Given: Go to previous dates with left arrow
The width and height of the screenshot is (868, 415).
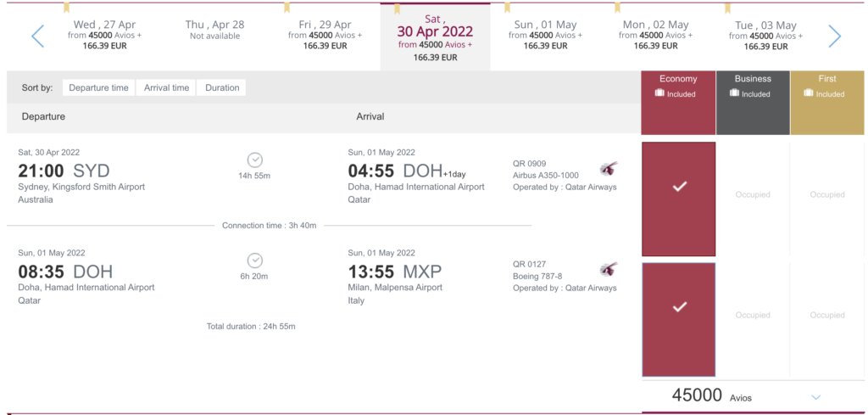Looking at the screenshot, I should tap(37, 36).
